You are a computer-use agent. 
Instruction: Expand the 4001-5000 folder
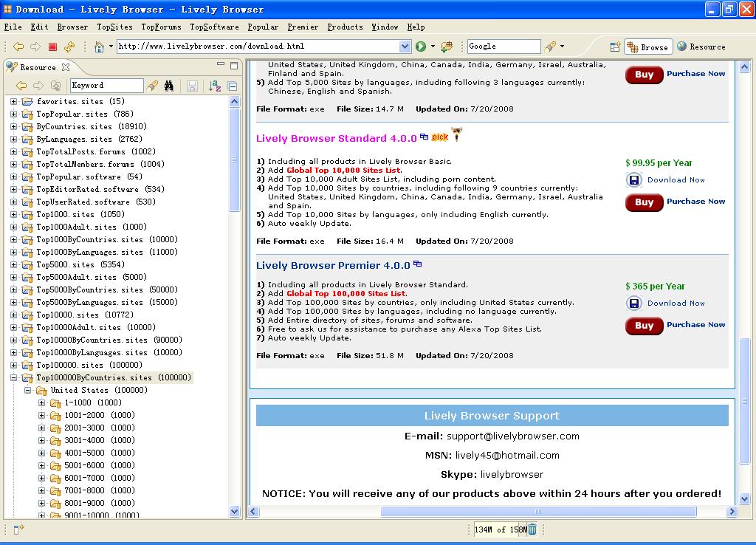[41, 453]
